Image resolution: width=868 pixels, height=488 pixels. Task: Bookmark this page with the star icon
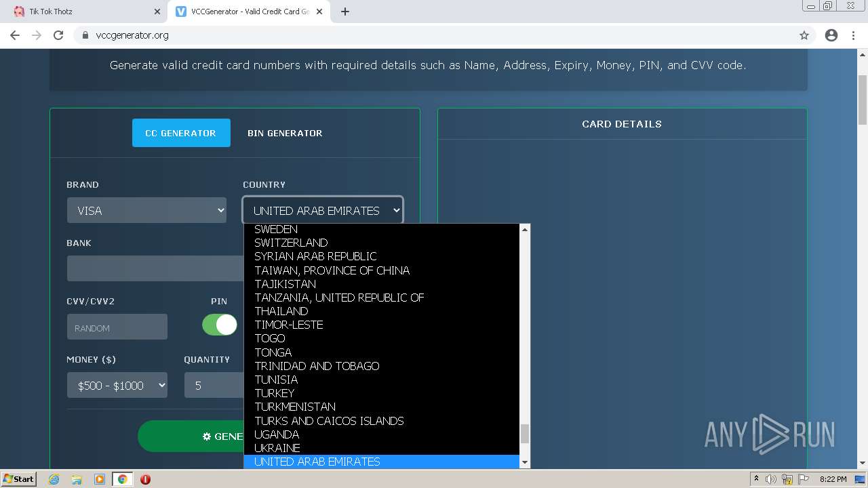(x=804, y=35)
